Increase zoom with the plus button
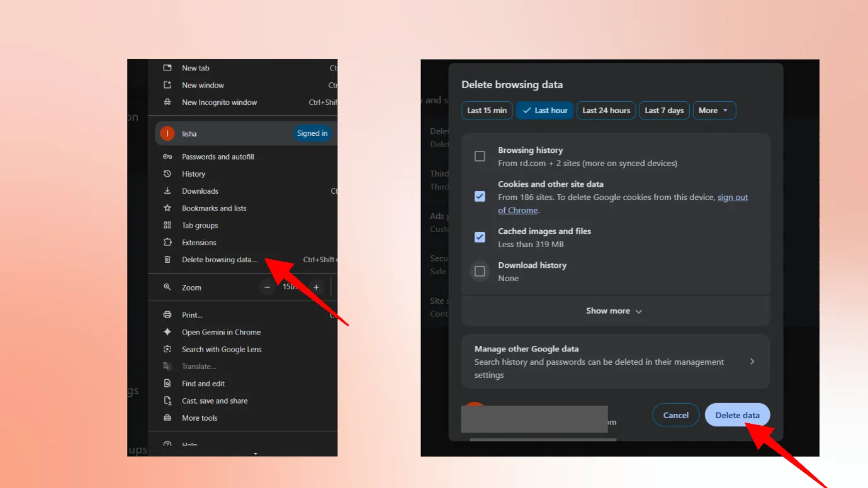This screenshot has height=488, width=868. pos(317,287)
